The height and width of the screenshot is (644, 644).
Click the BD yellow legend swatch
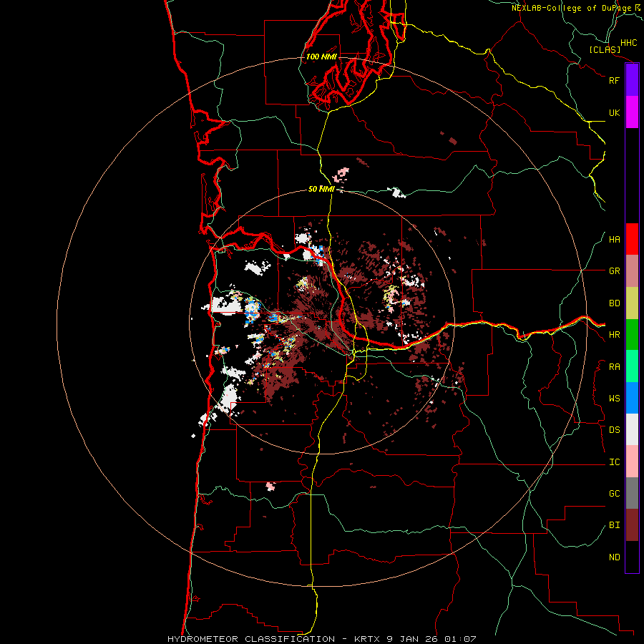click(x=632, y=303)
